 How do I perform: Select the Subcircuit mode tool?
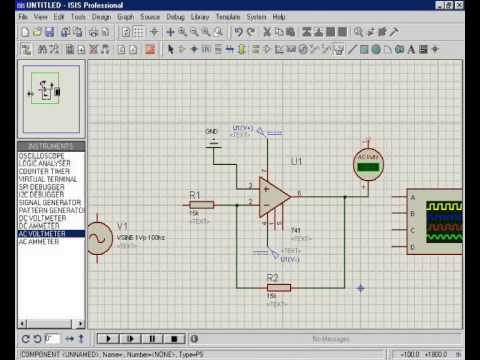point(242,50)
